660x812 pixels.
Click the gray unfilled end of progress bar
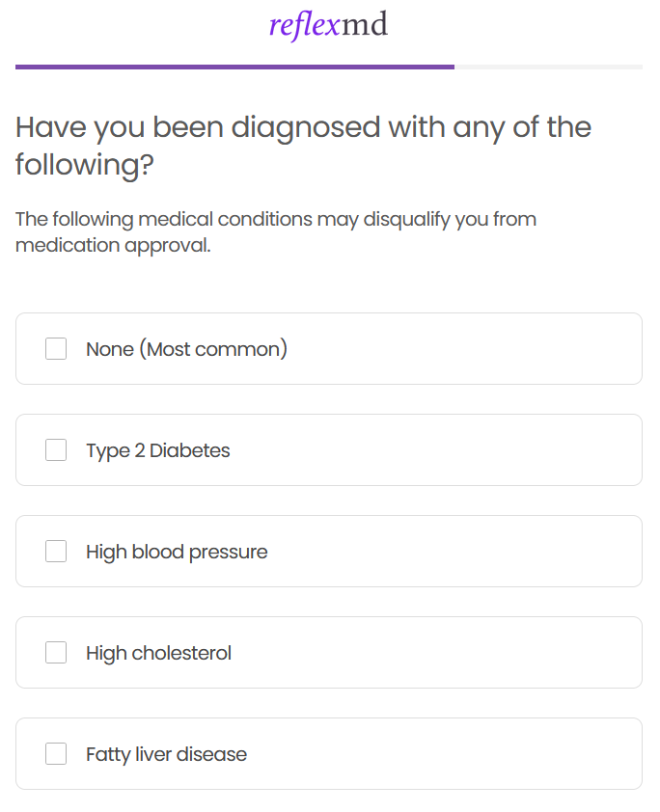point(548,67)
